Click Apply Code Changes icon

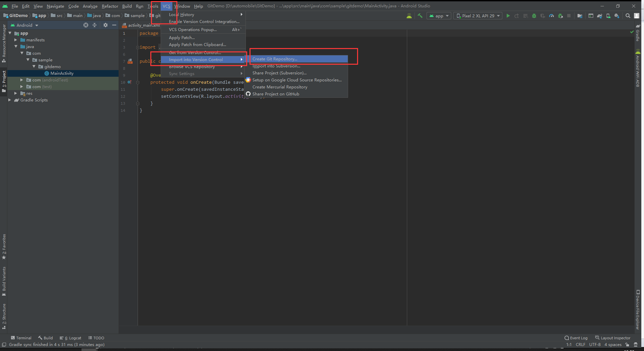pyautogui.click(x=525, y=16)
